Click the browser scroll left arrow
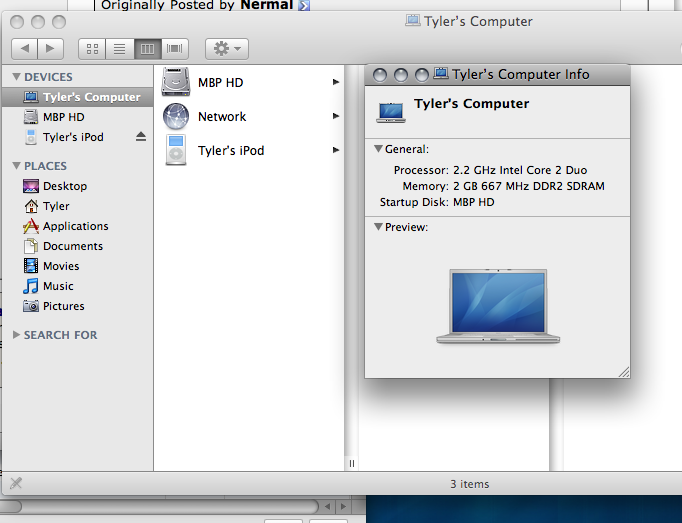 (327, 506)
